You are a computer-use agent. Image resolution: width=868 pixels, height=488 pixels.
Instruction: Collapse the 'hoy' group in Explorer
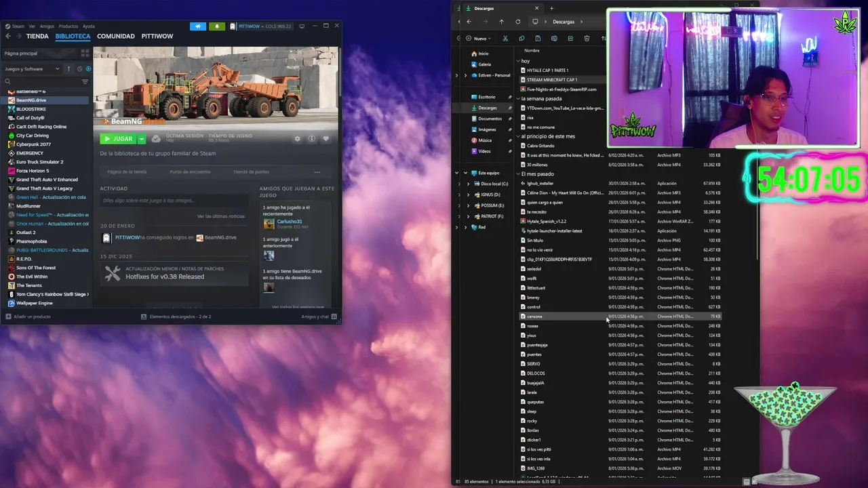[x=517, y=61]
